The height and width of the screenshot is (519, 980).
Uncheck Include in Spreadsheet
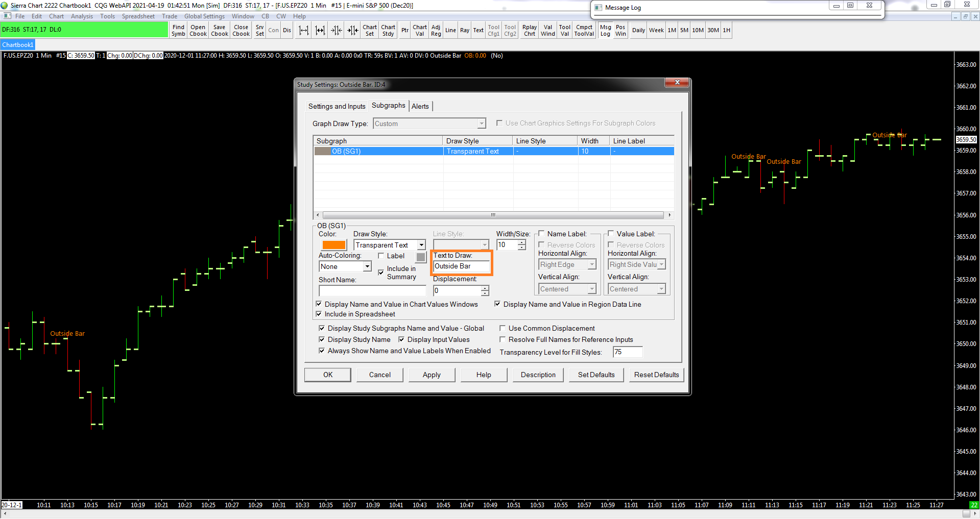click(x=319, y=314)
